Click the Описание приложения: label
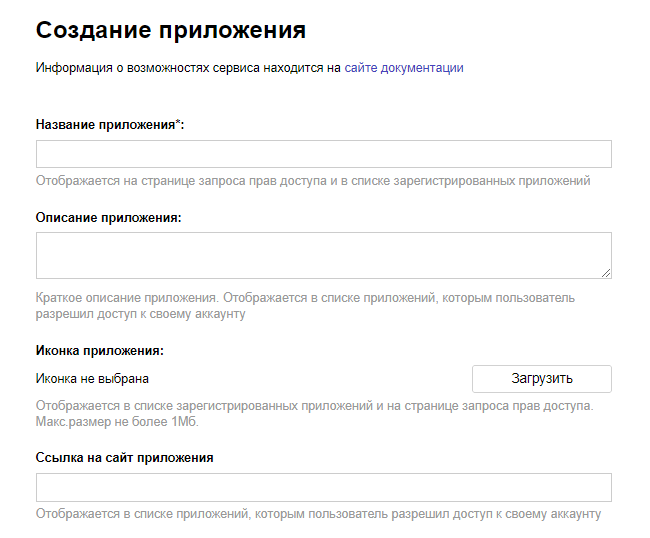Viewport: 650px width, 538px height. tap(108, 218)
